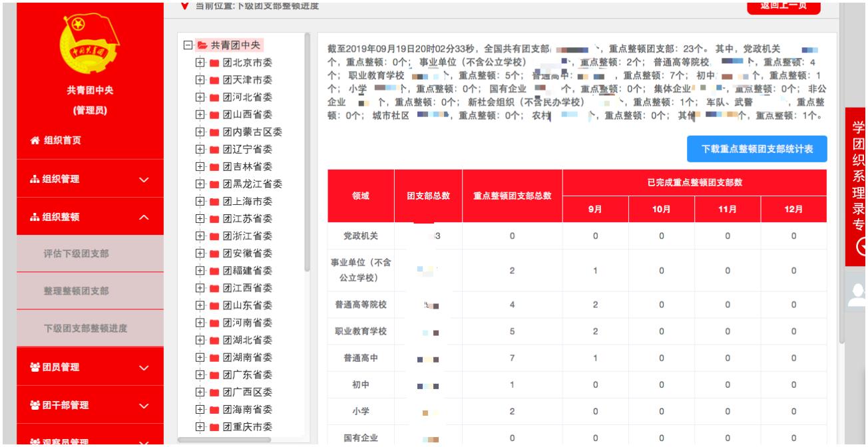Click the open folder icon for 共青团中央
The height and width of the screenshot is (447, 868).
tap(202, 45)
